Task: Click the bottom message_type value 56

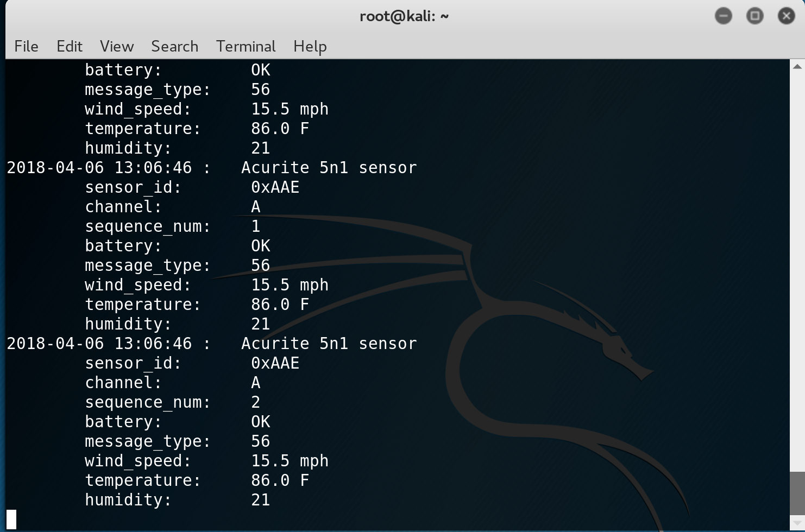Action: click(x=261, y=441)
